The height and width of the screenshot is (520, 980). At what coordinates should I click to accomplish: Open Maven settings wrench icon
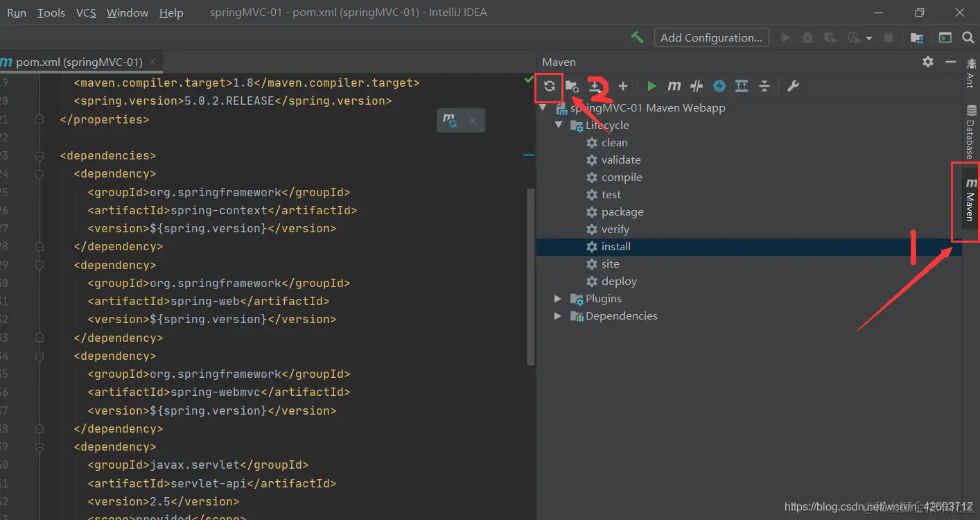pyautogui.click(x=793, y=86)
